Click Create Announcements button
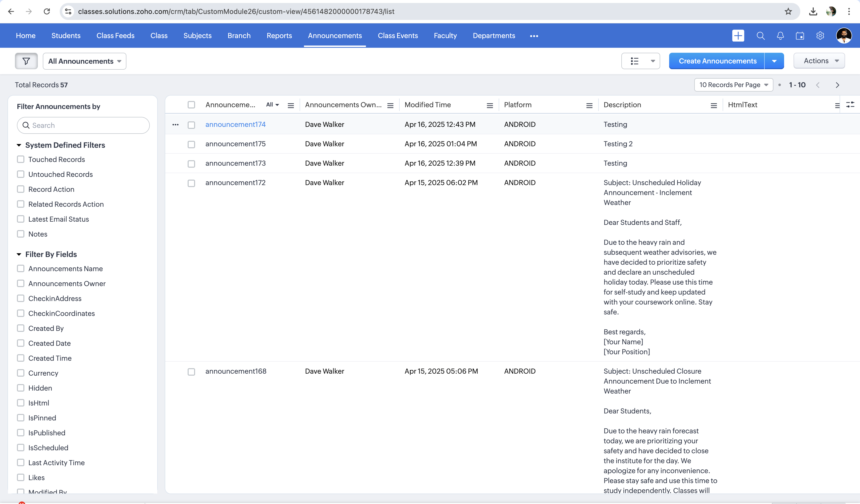The image size is (860, 504). click(717, 61)
